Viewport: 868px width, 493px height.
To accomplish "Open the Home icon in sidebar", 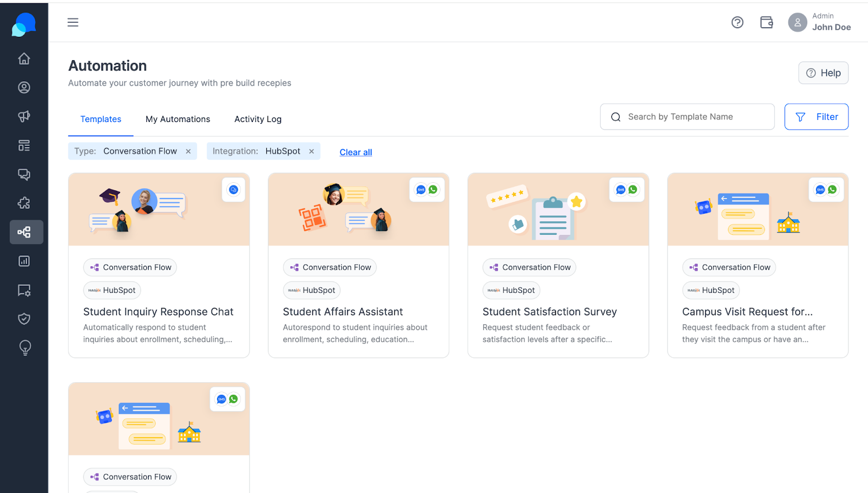I will pos(24,59).
